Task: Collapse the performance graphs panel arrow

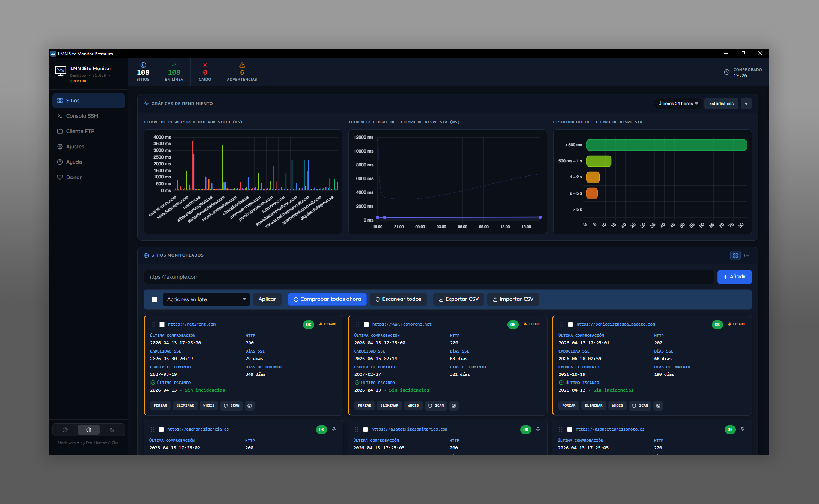Action: (x=746, y=104)
